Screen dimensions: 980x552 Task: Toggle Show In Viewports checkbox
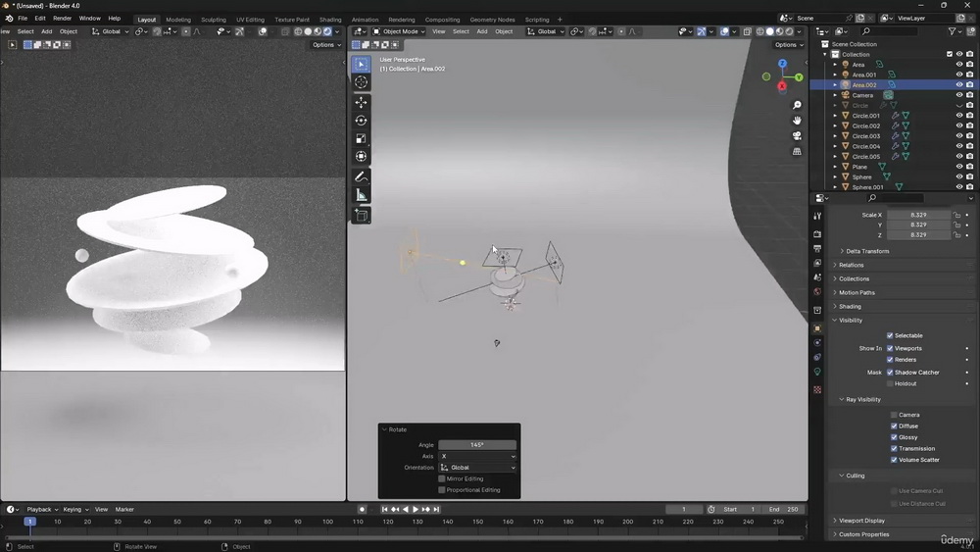890,348
